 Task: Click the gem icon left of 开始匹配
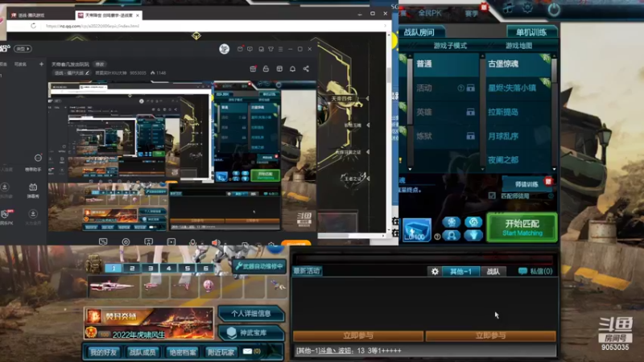click(473, 236)
